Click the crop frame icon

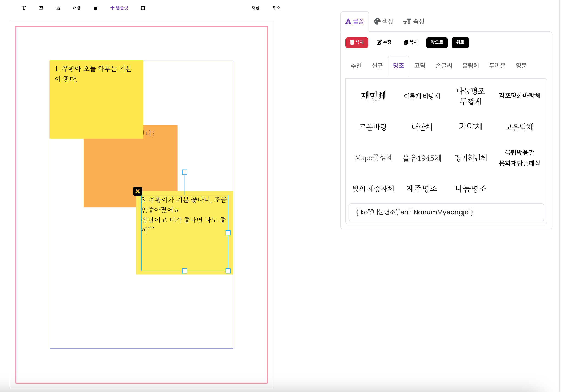pos(143,8)
